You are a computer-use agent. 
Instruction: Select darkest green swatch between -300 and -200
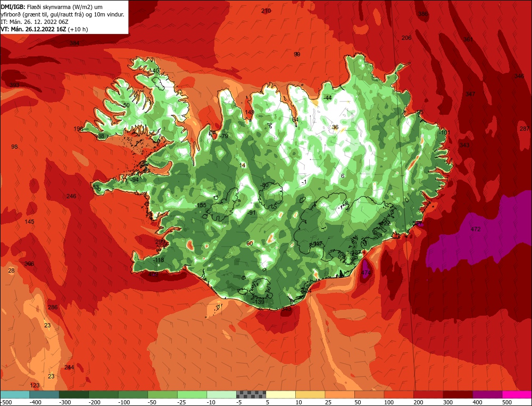(74, 394)
